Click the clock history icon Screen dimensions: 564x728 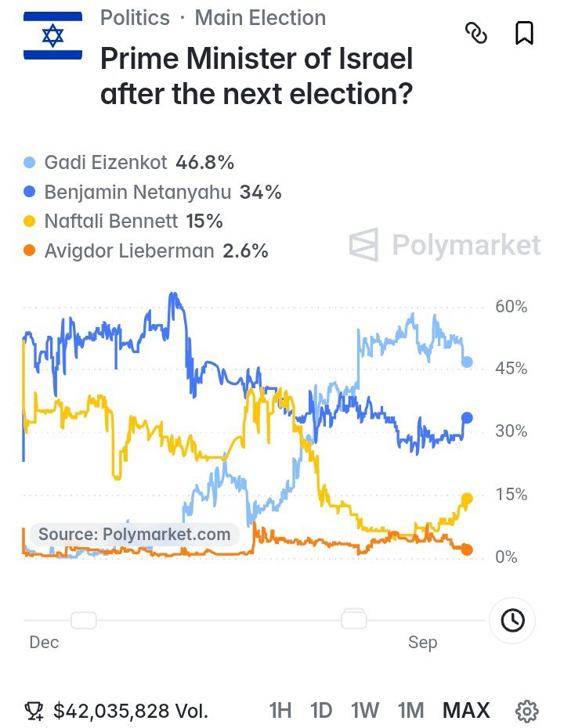tap(512, 620)
